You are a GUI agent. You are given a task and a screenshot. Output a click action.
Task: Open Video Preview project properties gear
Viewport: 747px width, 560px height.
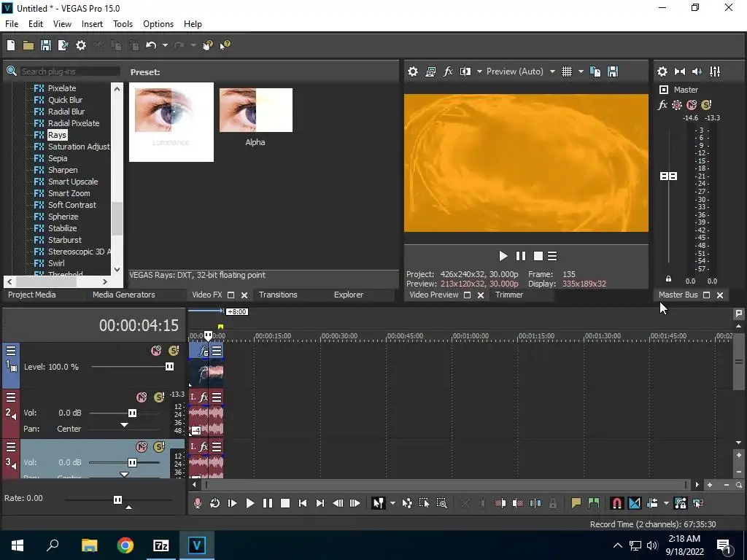[x=413, y=71]
